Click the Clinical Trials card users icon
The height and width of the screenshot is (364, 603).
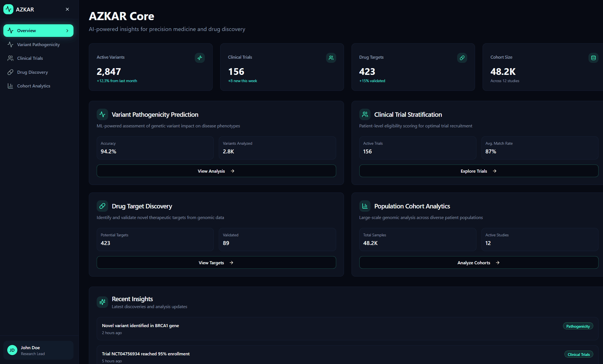[x=331, y=58]
